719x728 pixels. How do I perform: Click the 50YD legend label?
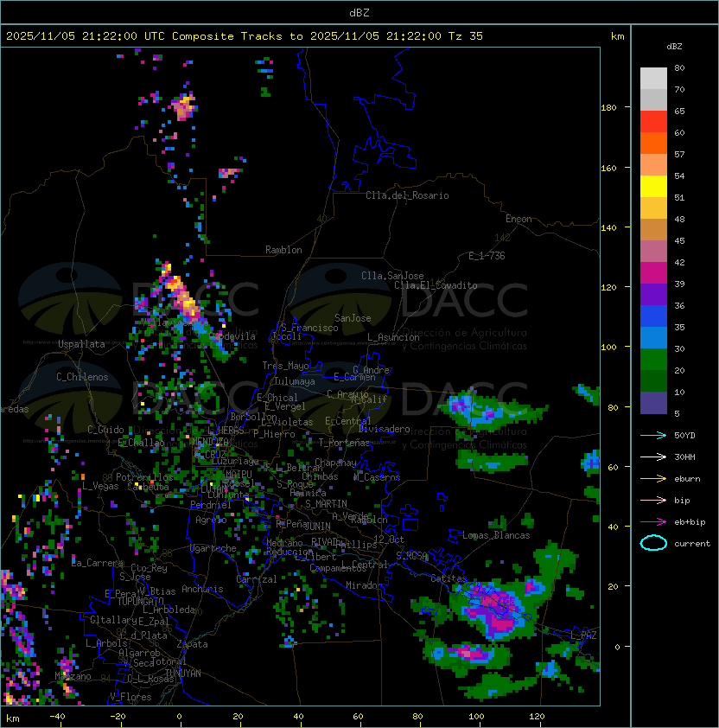pos(684,436)
